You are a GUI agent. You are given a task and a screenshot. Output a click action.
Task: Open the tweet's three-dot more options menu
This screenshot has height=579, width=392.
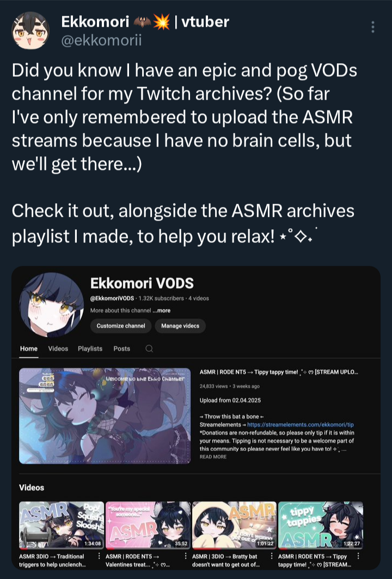(x=373, y=27)
